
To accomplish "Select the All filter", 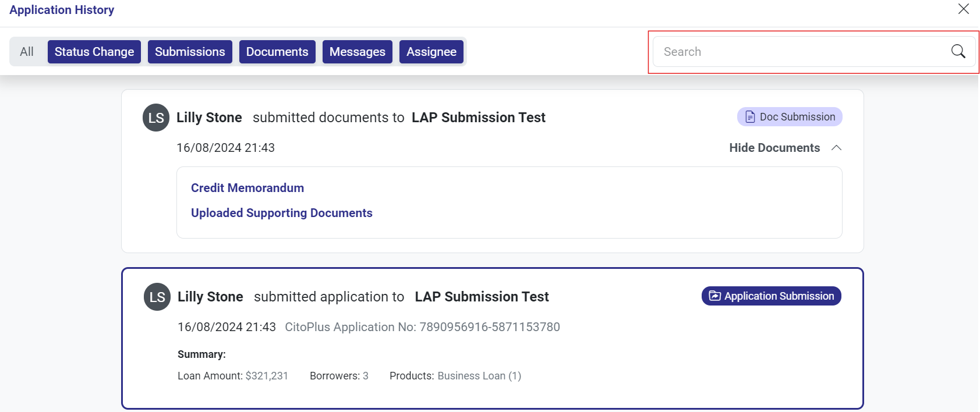I will 27,52.
